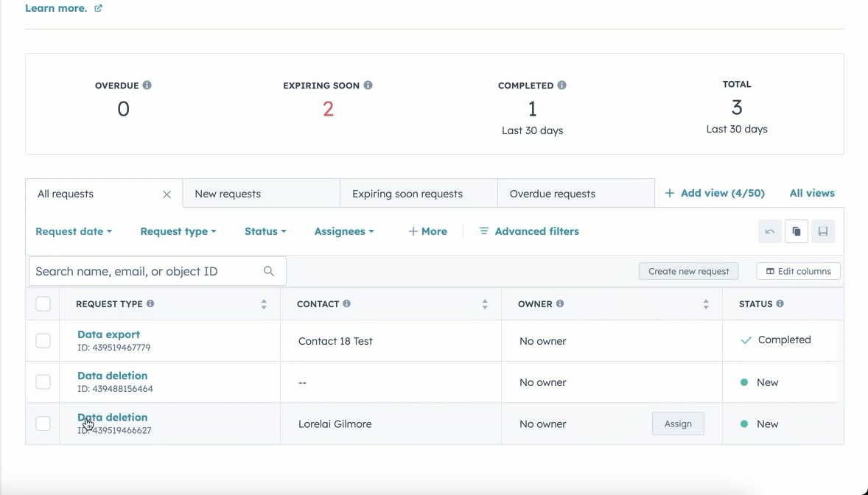This screenshot has height=495, width=868.
Task: Click the undo changes icon
Action: point(769,231)
